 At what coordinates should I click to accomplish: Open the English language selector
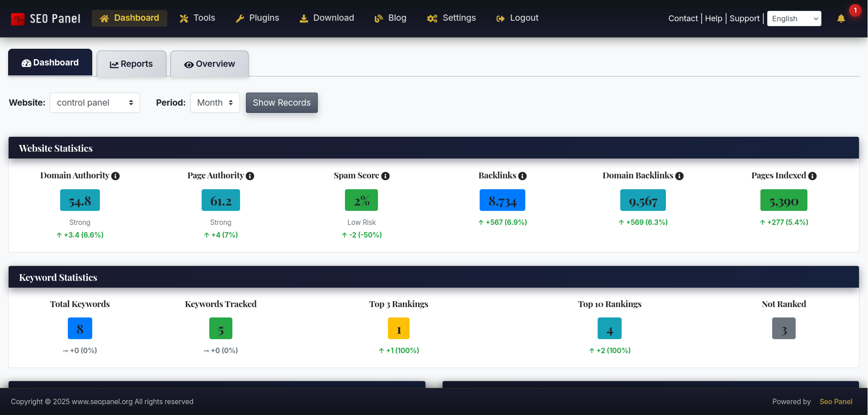tap(794, 19)
